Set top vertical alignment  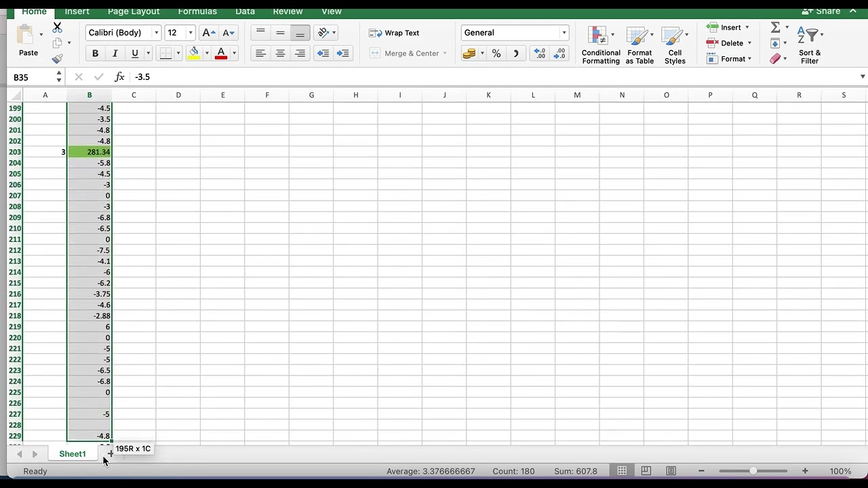pos(260,33)
